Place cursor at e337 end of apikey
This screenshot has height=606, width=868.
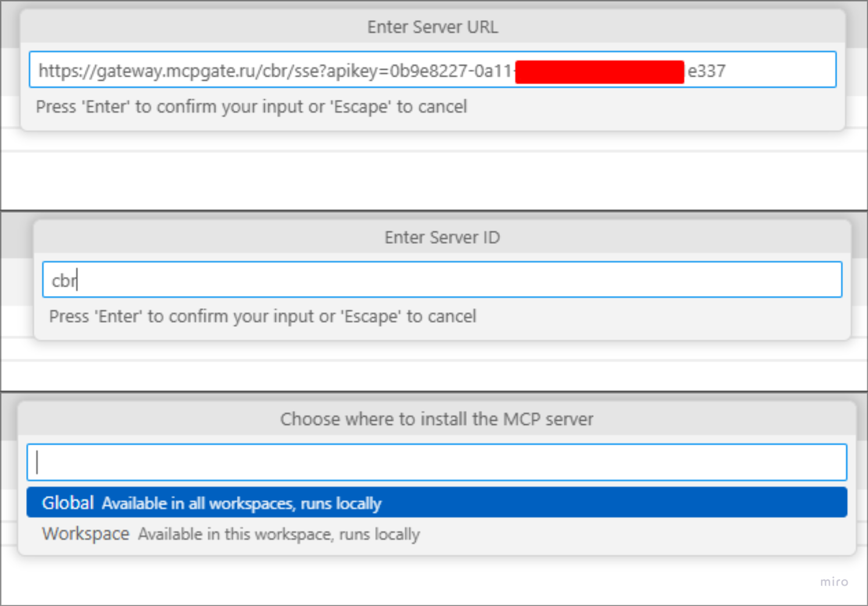707,71
